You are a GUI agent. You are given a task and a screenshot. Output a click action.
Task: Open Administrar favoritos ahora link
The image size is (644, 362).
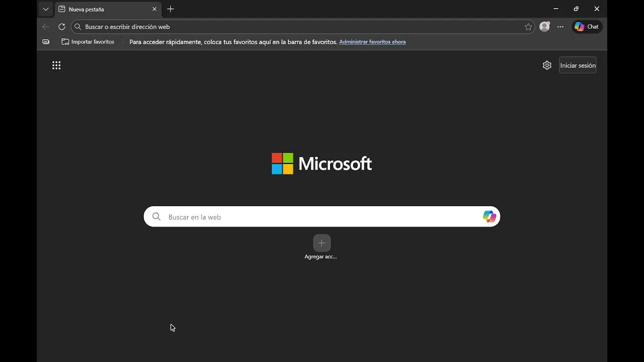[x=372, y=42]
